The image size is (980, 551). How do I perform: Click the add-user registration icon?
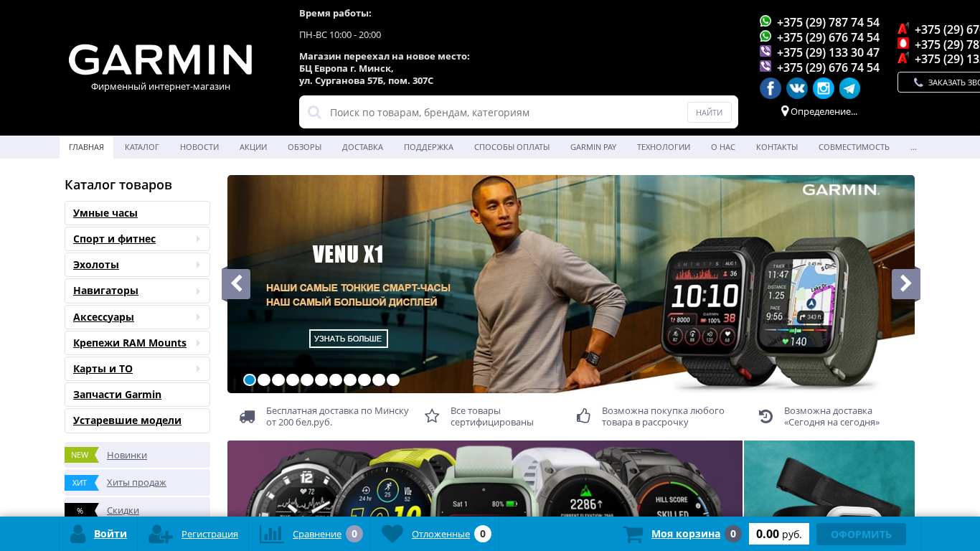tap(161, 534)
